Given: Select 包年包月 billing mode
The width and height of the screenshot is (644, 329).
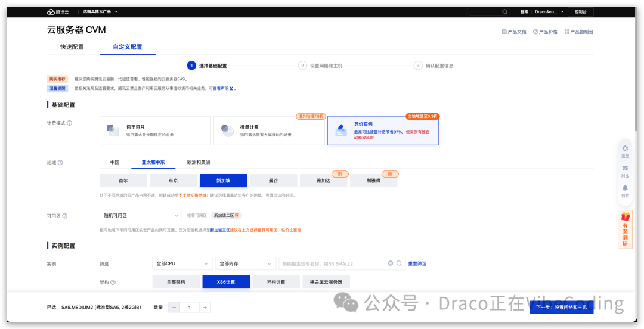Looking at the screenshot, I should 155,131.
